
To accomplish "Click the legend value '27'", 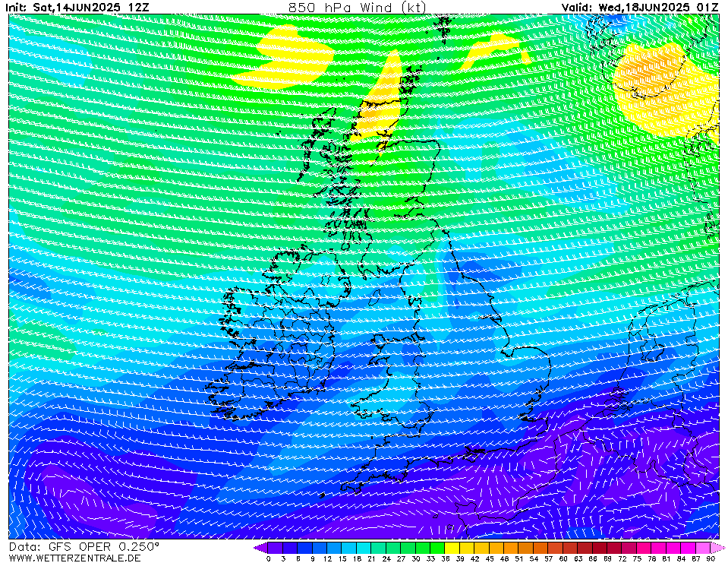I will [401, 558].
